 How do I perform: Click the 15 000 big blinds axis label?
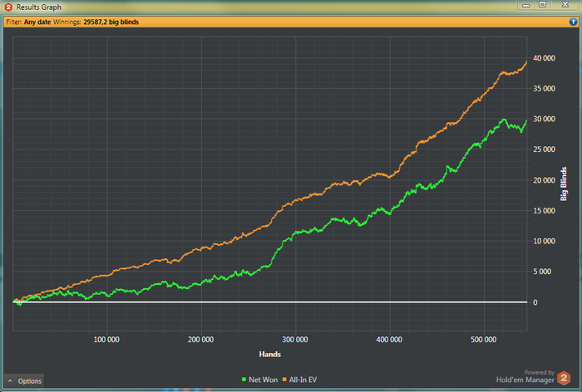coord(544,210)
